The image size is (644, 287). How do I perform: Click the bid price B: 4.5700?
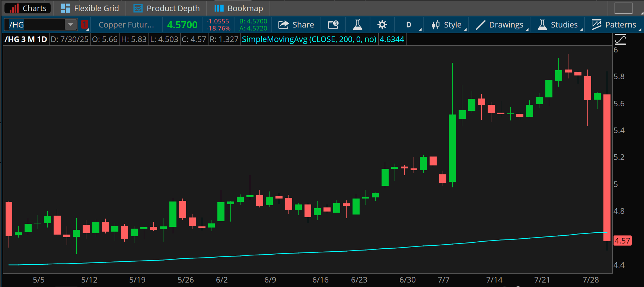[x=253, y=21]
